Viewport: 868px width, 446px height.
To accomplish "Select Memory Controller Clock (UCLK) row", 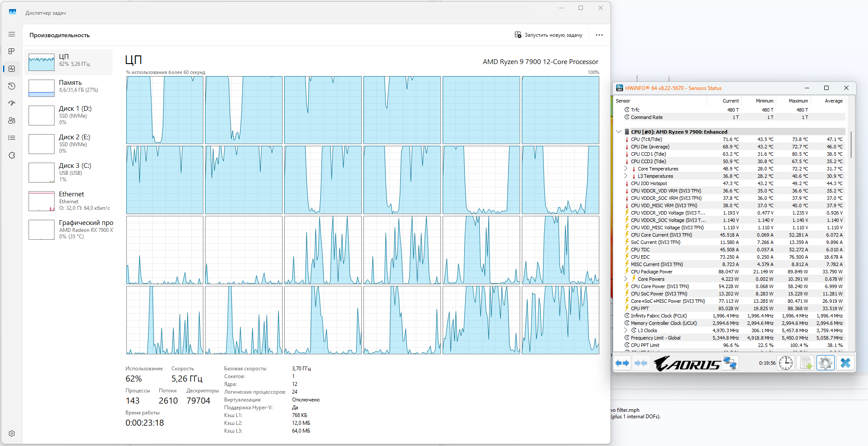I will tap(730, 323).
